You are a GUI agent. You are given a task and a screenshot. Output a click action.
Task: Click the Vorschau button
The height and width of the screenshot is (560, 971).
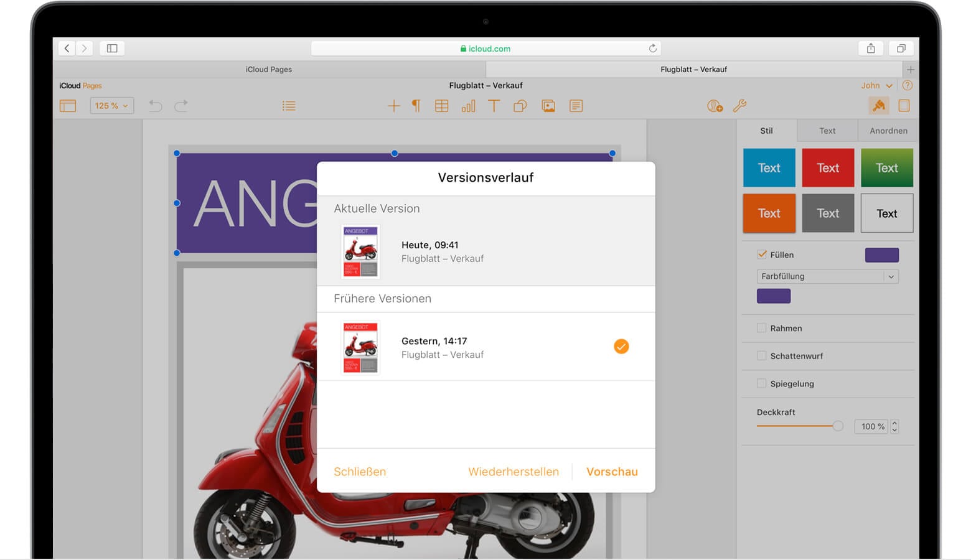pyautogui.click(x=612, y=472)
